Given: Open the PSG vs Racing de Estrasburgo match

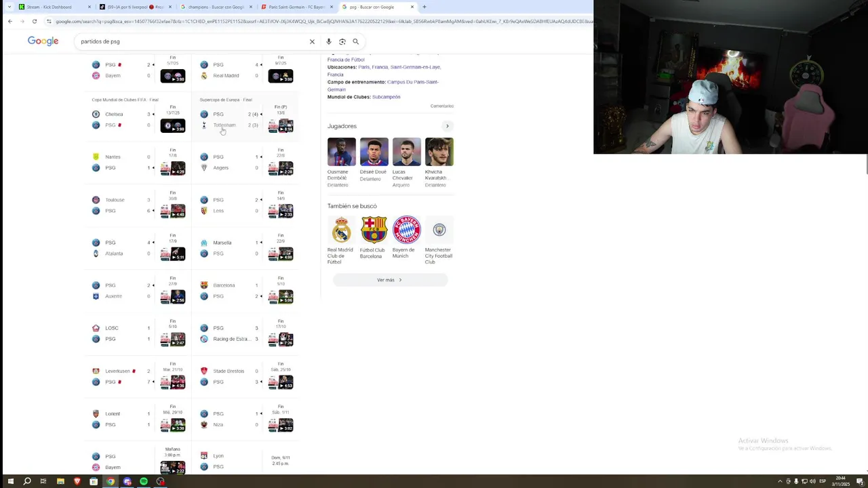Looking at the screenshot, I should pyautogui.click(x=246, y=333).
